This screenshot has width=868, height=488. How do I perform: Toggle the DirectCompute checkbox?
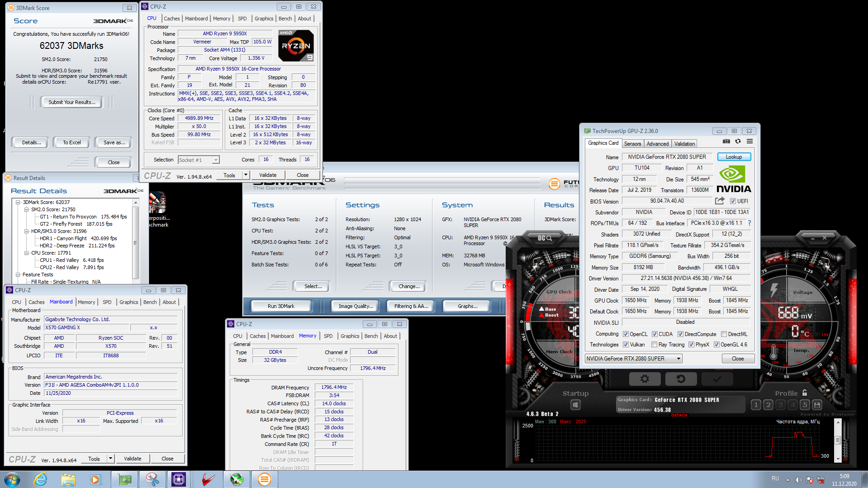coord(680,334)
